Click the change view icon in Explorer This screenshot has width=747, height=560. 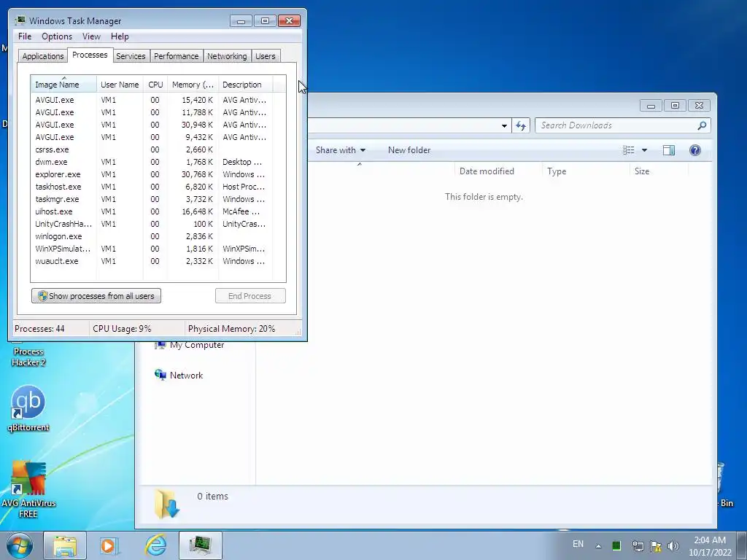pos(629,150)
